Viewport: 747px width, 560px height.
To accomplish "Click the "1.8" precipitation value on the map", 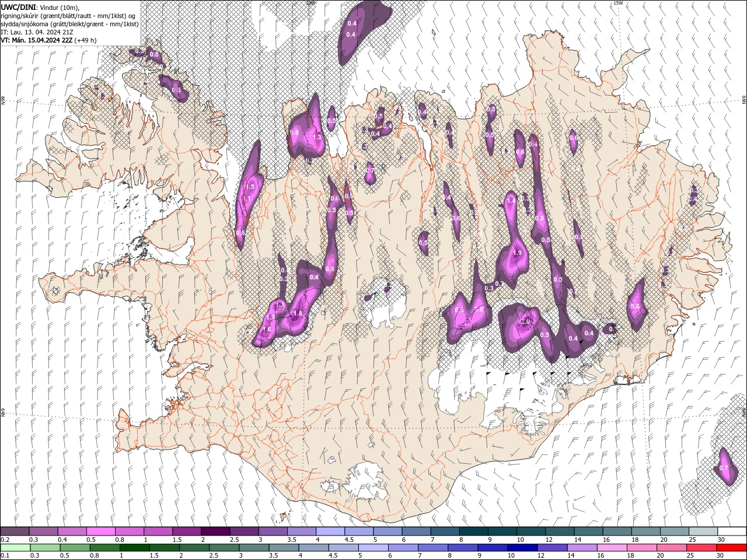I will tap(298, 313).
